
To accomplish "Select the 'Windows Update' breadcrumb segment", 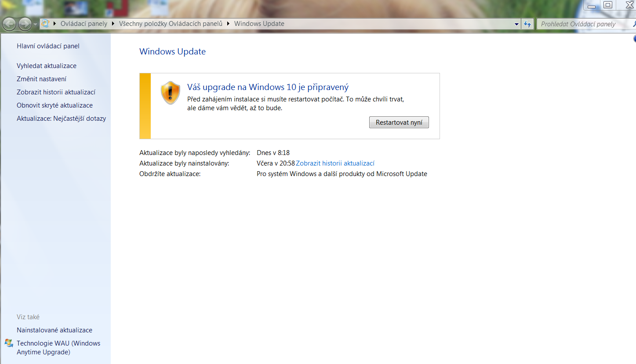I will click(259, 24).
